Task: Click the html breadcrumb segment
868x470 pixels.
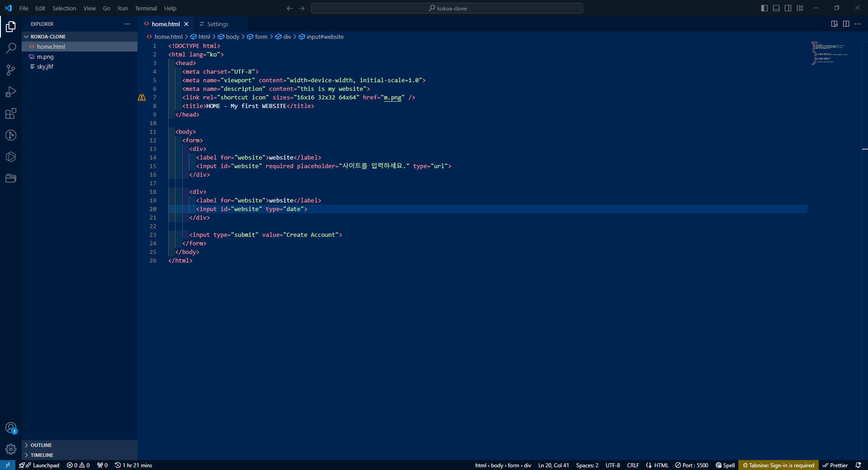Action: (x=200, y=37)
